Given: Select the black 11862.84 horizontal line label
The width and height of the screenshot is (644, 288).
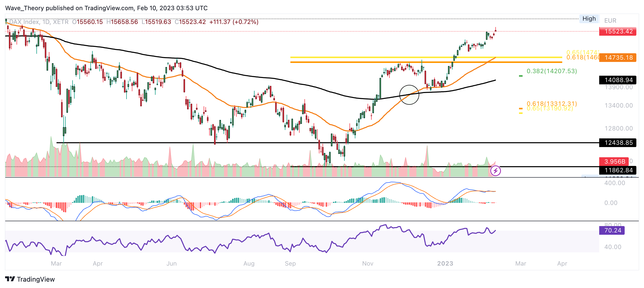Looking at the screenshot, I should click(618, 170).
